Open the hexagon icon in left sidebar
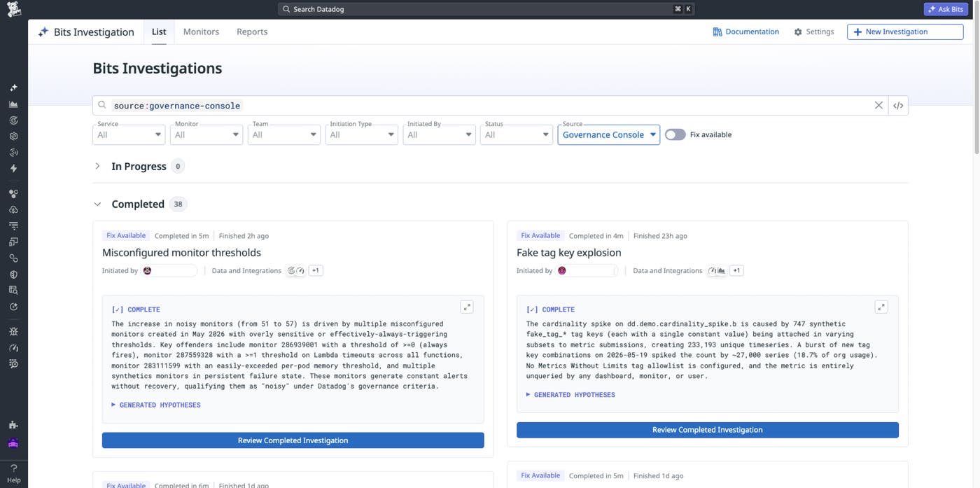 [x=13, y=136]
